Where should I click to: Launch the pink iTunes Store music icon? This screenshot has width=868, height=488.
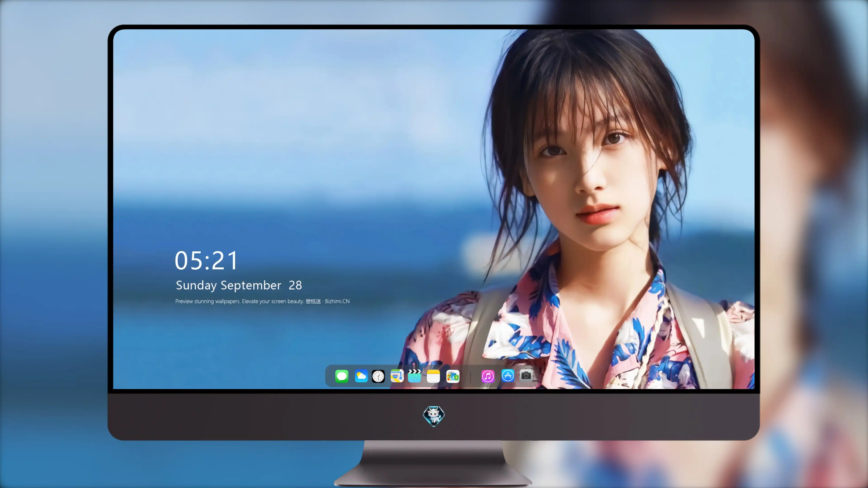coord(488,376)
